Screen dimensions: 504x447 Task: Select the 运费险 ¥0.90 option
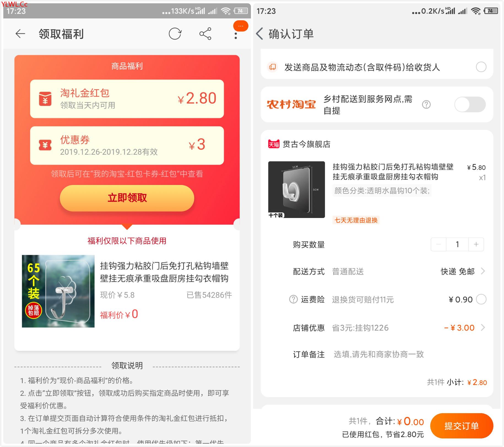tap(481, 299)
